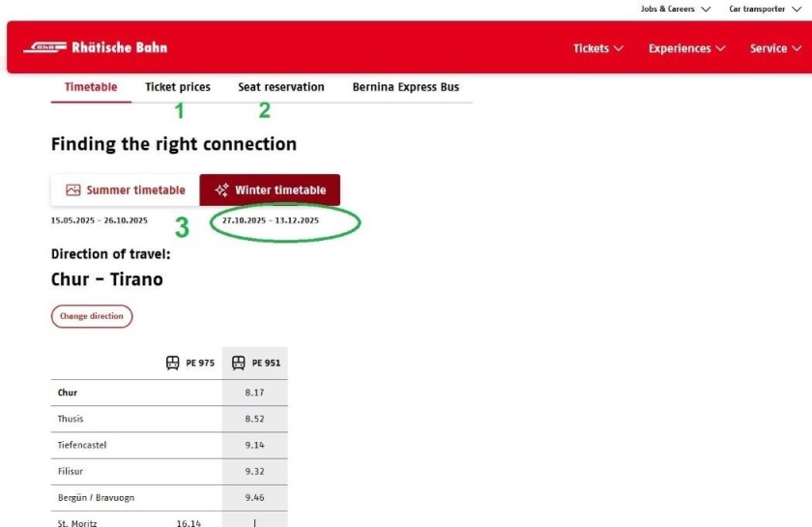Image resolution: width=812 pixels, height=527 pixels.
Task: Click the Tiefencastel station row label
Action: tap(82, 445)
